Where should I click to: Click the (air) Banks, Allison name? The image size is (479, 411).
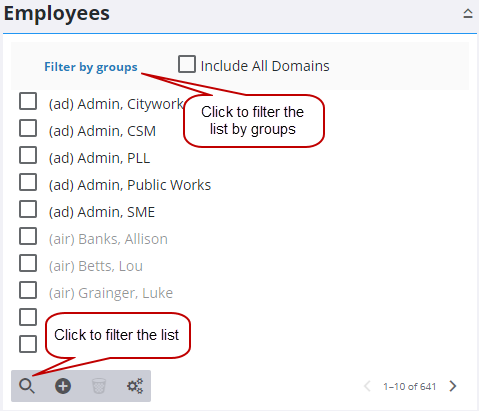click(x=108, y=239)
